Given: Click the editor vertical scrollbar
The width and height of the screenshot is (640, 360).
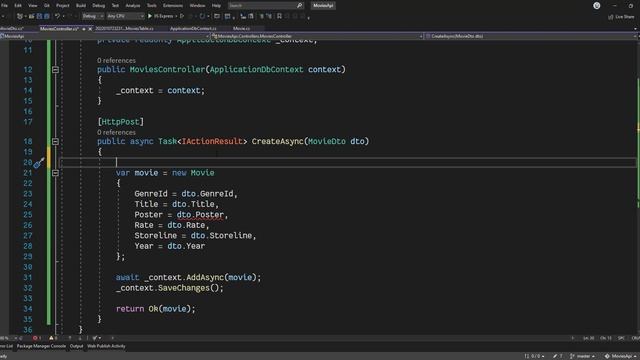Looking at the screenshot, I should pyautogui.click(x=638, y=188).
